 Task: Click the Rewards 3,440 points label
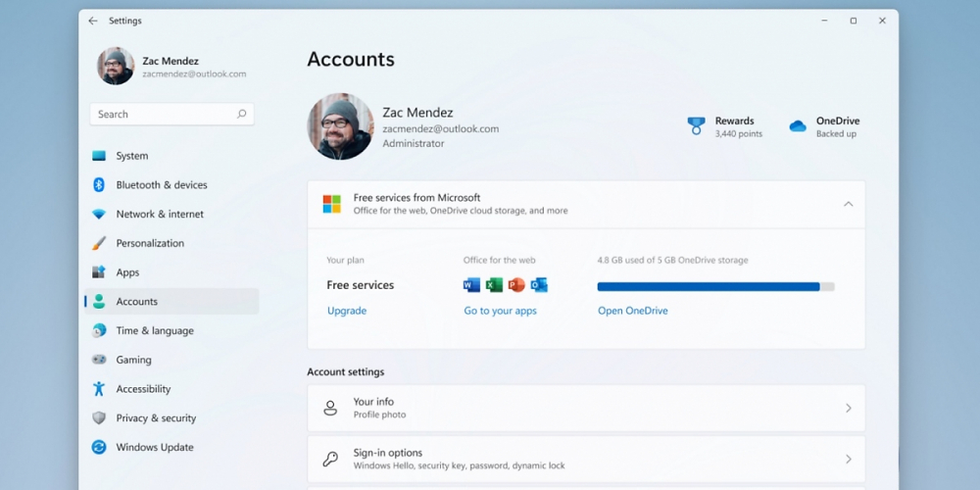(738, 133)
